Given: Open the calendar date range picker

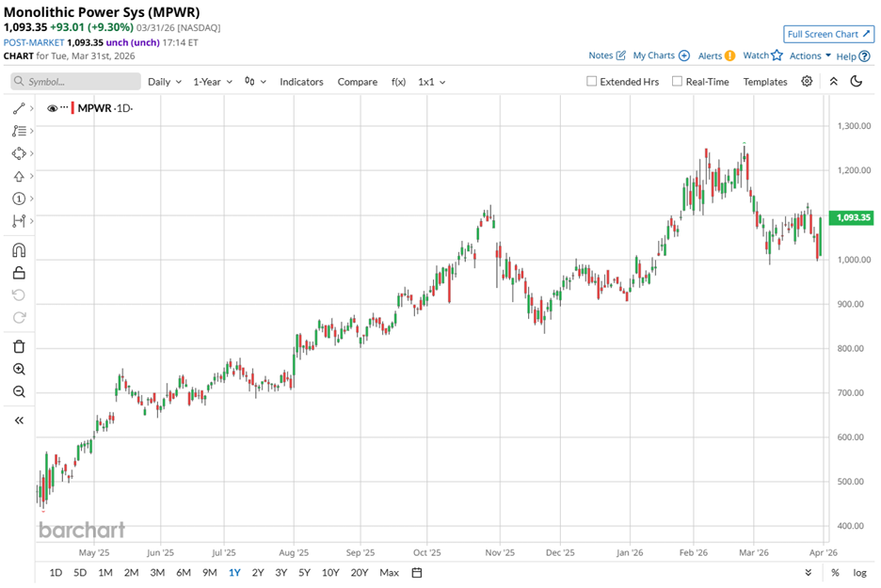Looking at the screenshot, I should click(417, 572).
